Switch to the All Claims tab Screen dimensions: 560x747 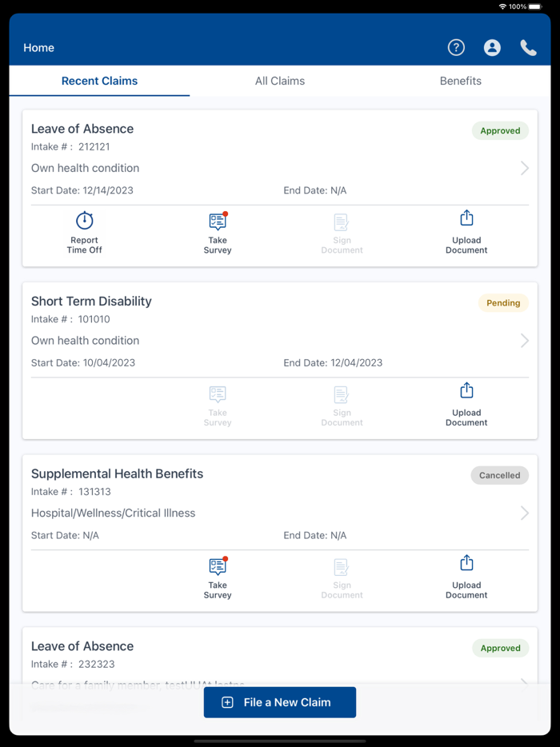pos(280,81)
